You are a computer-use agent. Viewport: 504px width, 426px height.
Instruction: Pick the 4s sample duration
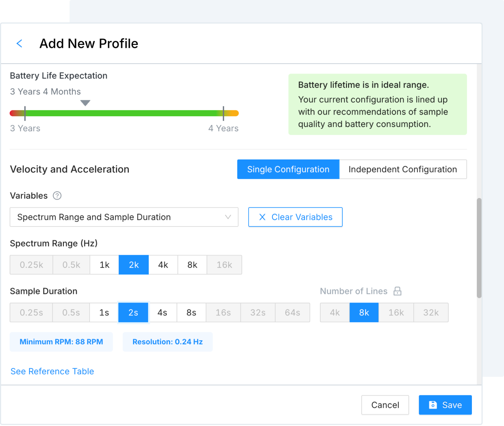click(x=162, y=313)
